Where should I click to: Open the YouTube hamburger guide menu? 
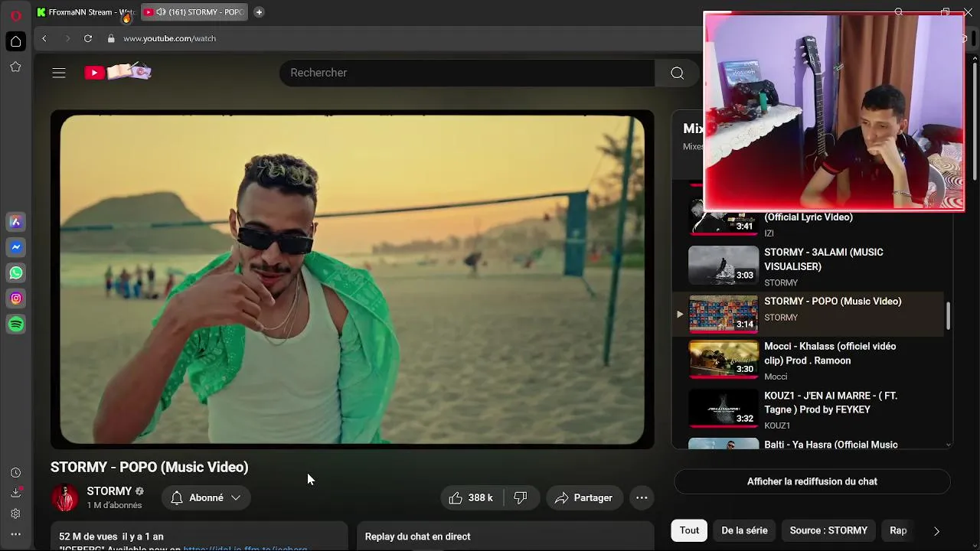(x=59, y=73)
